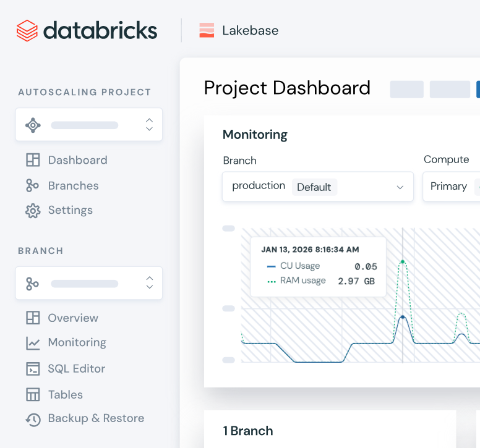This screenshot has width=480, height=448.
Task: Click the Lakebase wave icon
Action: pyautogui.click(x=207, y=30)
